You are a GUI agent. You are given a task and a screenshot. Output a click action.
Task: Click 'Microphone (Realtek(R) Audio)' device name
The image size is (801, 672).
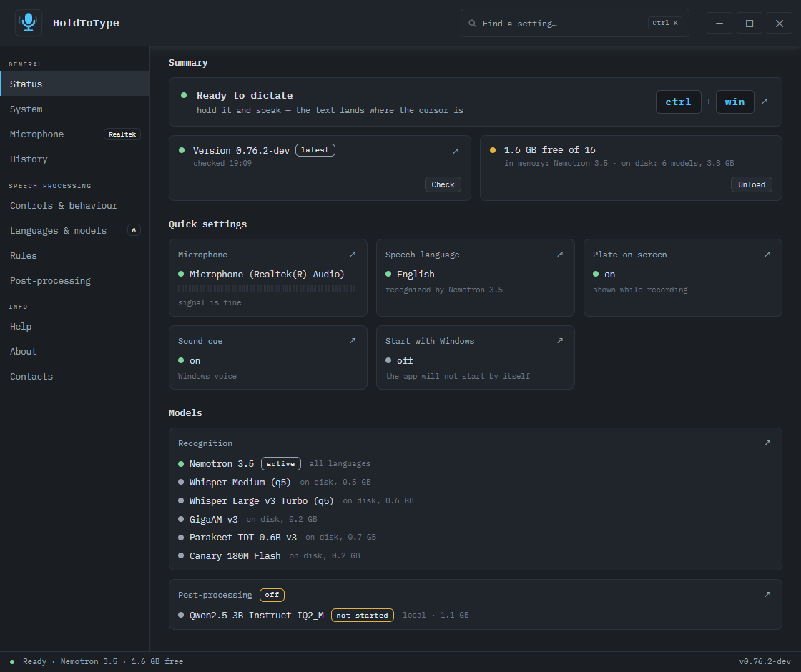tap(267, 275)
